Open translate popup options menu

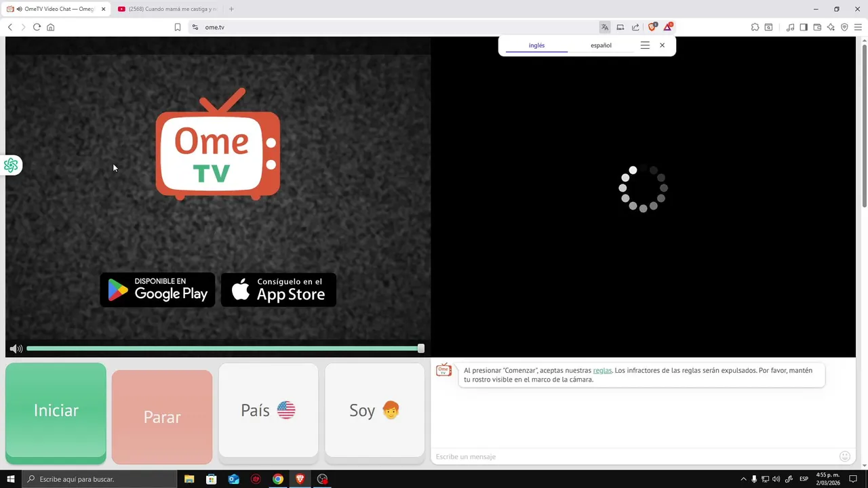tap(645, 45)
